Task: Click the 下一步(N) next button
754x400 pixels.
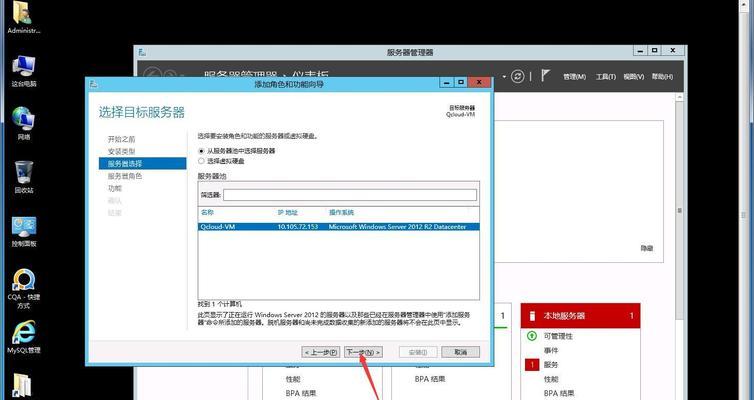Action: 364,352
